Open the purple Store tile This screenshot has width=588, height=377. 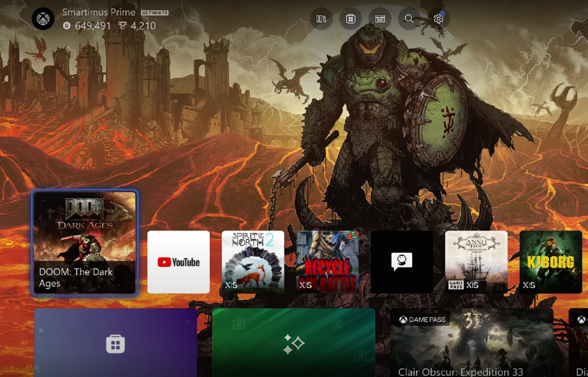(115, 343)
